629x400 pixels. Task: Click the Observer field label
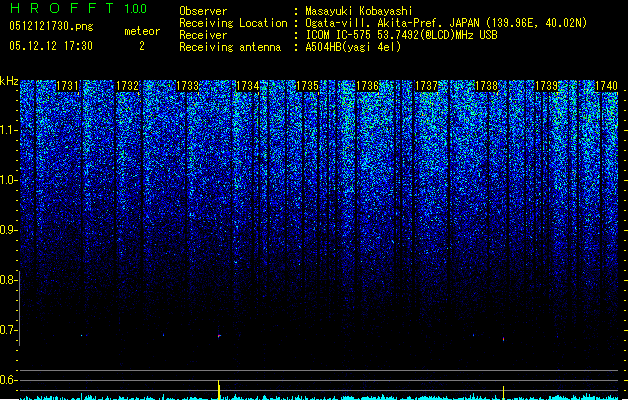point(203,11)
